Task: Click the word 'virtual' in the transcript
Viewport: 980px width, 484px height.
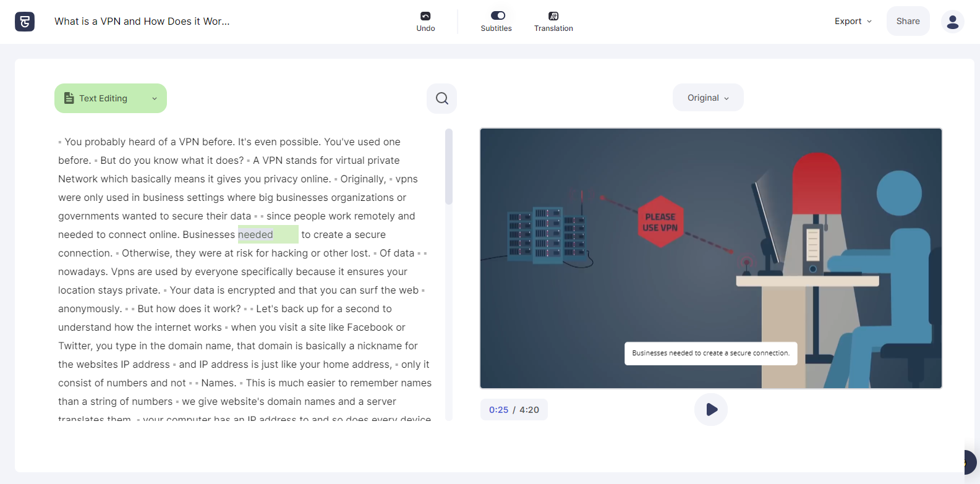Action: tap(350, 161)
